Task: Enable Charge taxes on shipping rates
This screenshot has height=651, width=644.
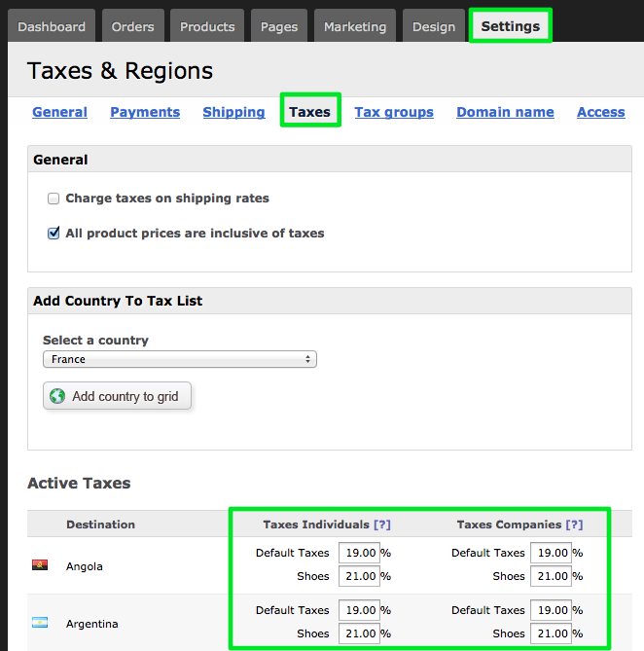Action: point(54,199)
